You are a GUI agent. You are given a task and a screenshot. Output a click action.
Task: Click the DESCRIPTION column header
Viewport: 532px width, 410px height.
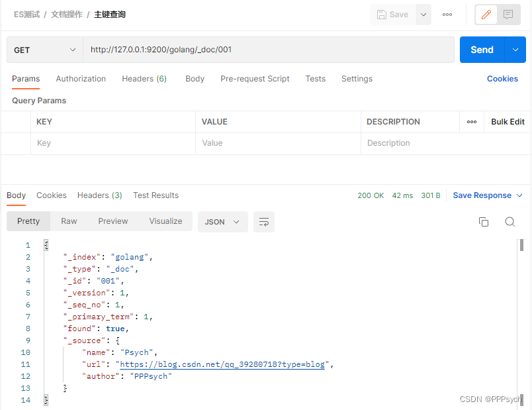[393, 122]
